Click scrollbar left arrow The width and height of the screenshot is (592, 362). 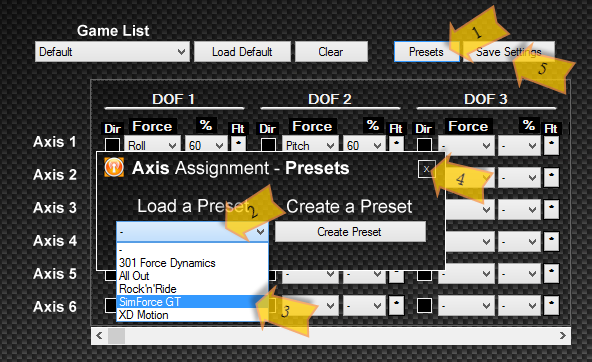(x=99, y=336)
